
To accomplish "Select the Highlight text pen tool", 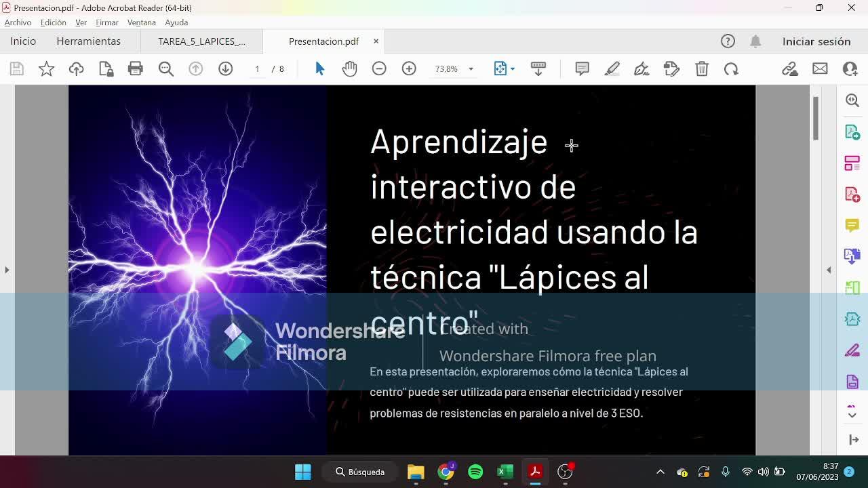I will tap(612, 68).
